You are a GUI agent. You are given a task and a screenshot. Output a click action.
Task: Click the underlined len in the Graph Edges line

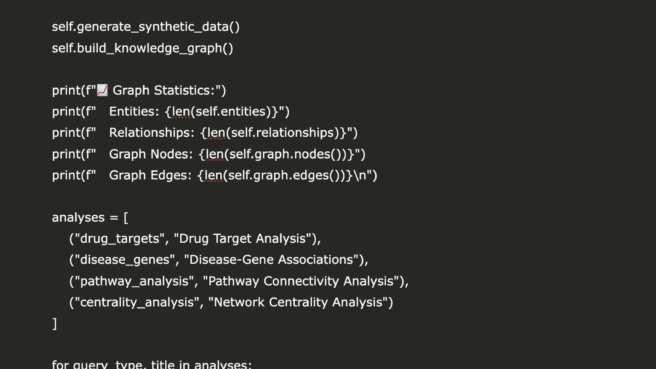[x=213, y=175]
